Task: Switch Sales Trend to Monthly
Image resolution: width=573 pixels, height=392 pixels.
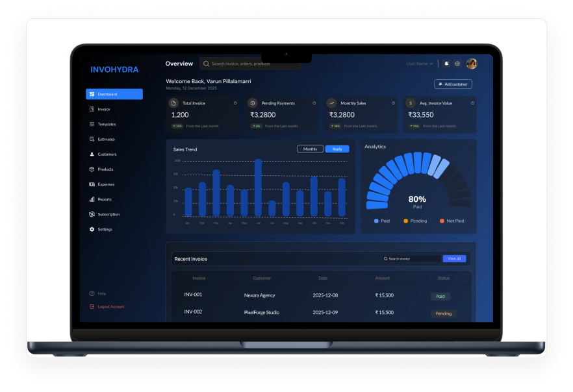Action: coord(311,149)
